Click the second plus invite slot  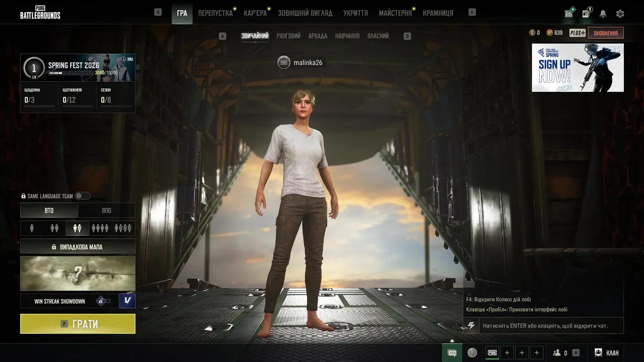click(522, 353)
